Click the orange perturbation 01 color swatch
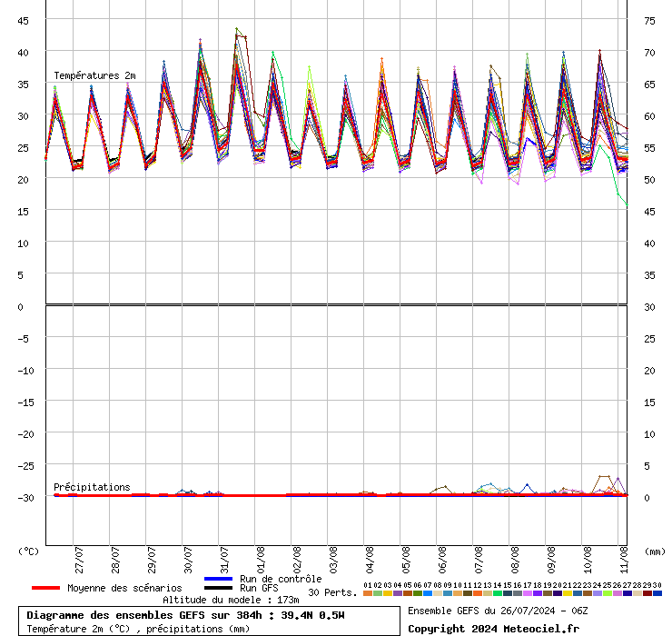The height and width of the screenshot is (636, 672). [x=368, y=593]
